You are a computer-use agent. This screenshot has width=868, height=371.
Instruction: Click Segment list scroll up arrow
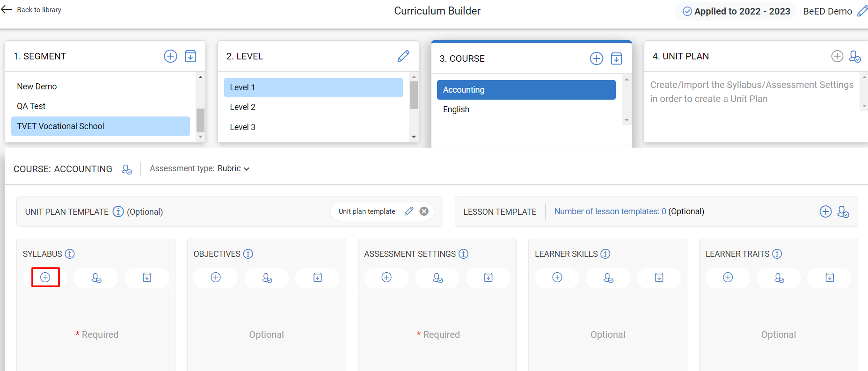point(200,77)
